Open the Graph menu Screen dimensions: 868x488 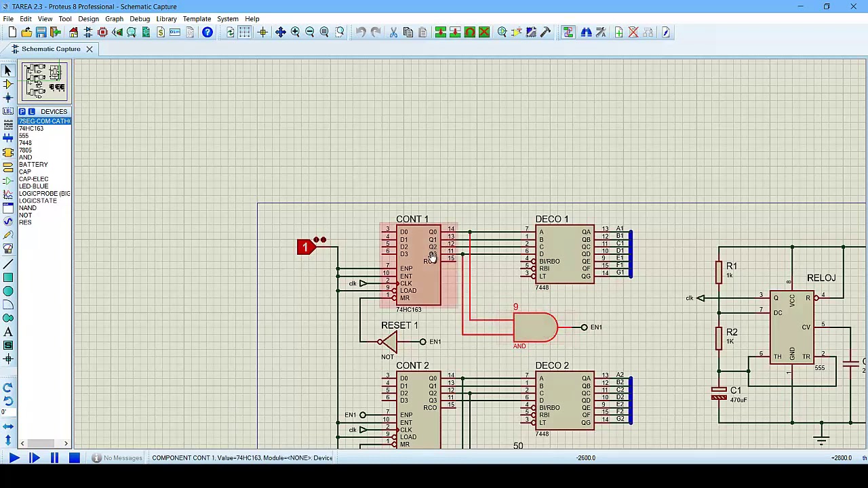pyautogui.click(x=114, y=19)
